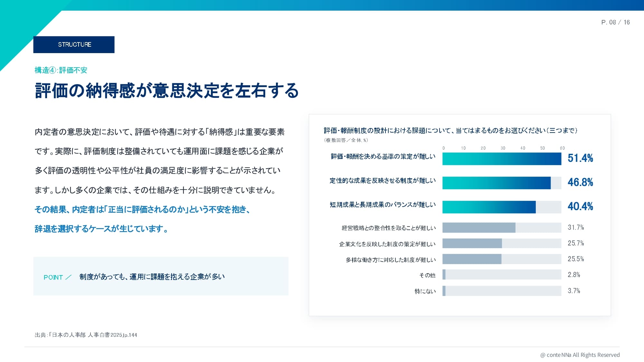Screen dimensions: 644x362
Task: Click the label '企業文化を反映した制度の策定が難しい'
Action: tap(387, 244)
